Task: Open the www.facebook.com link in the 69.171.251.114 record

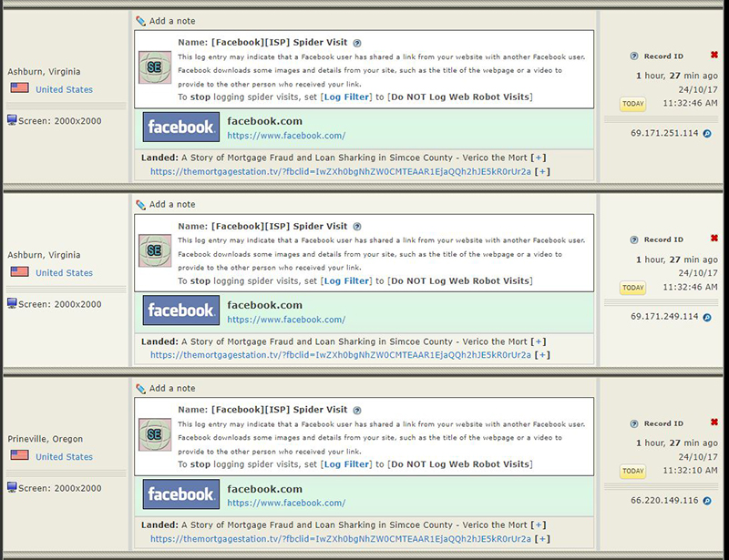Action: (286, 136)
